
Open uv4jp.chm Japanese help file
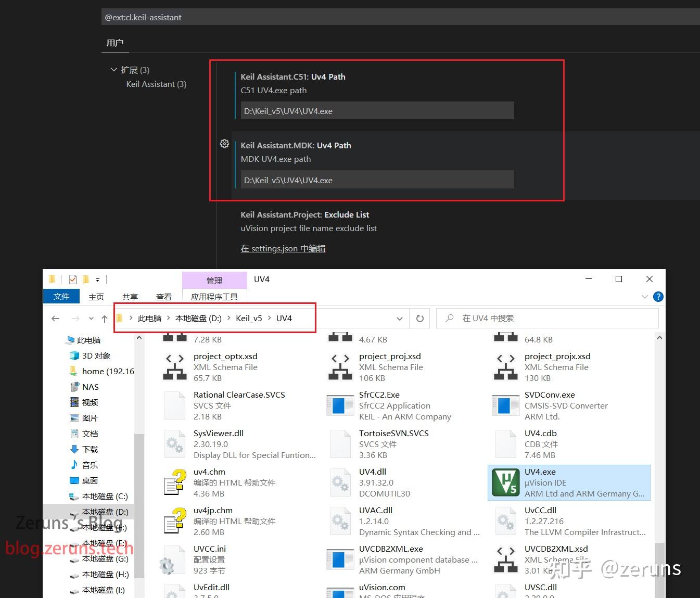click(174, 520)
